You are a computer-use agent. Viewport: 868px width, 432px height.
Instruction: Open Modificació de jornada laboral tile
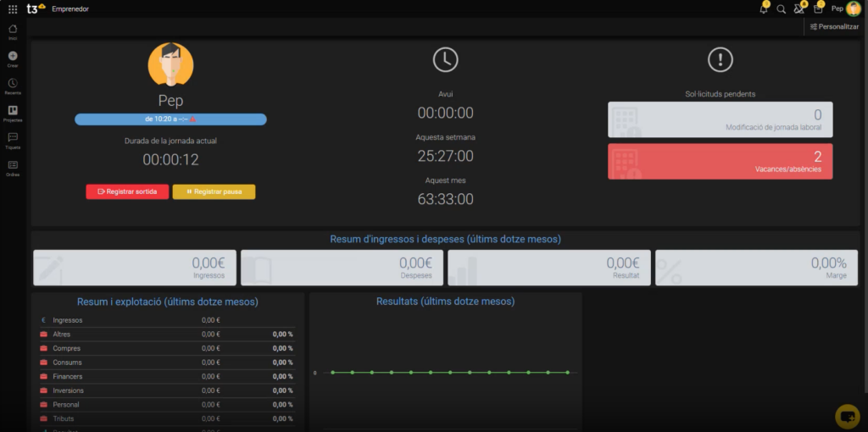pos(720,119)
